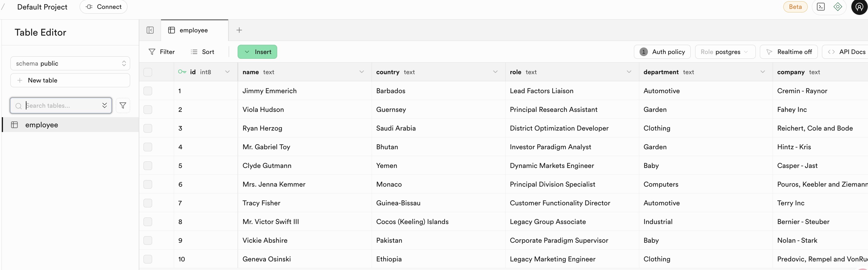Open the user account avatar icon
Viewport: 868px width, 270px height.
tap(859, 7)
